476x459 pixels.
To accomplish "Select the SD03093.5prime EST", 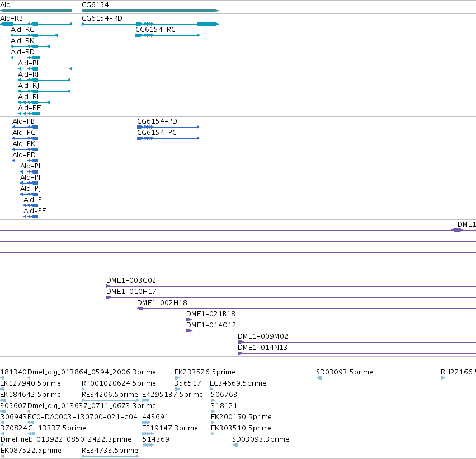I will tap(319, 378).
